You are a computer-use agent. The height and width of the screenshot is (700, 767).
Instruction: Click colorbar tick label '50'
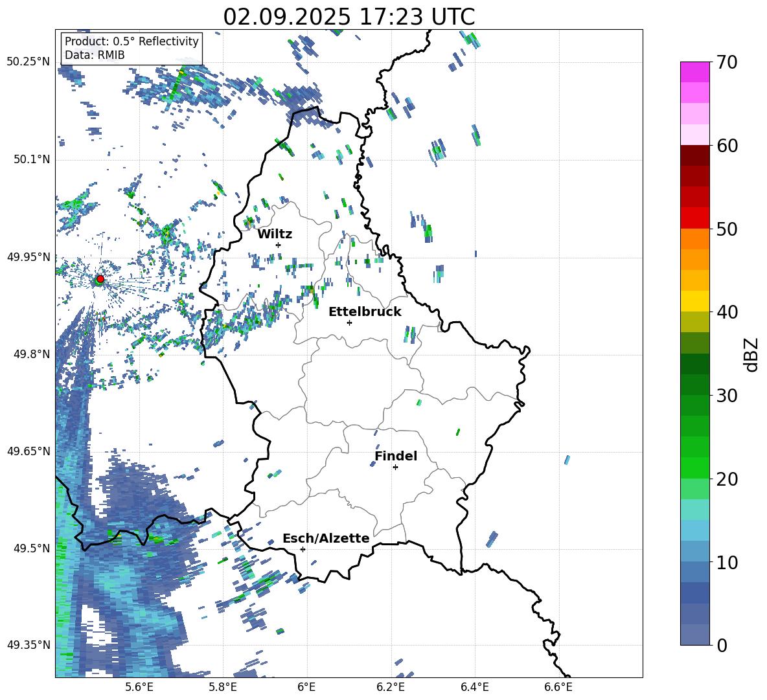(x=727, y=229)
